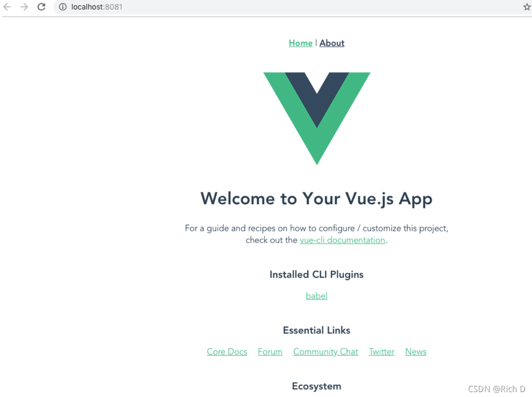Follow the Twitter link
The height and width of the screenshot is (397, 532).
click(x=382, y=352)
